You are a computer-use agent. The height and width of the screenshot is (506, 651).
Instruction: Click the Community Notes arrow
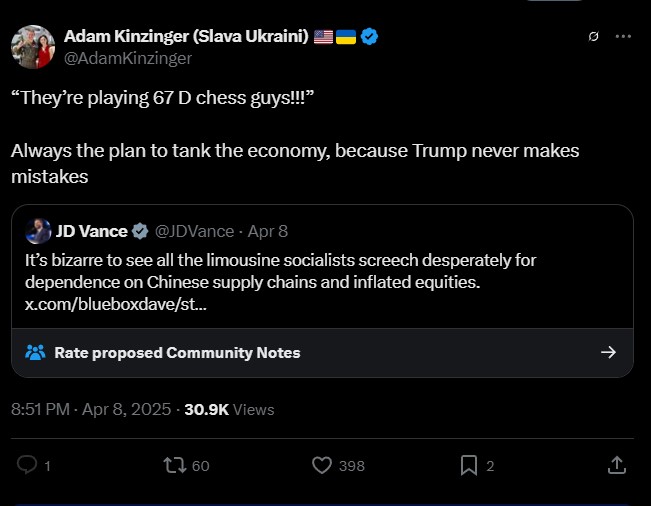(607, 352)
